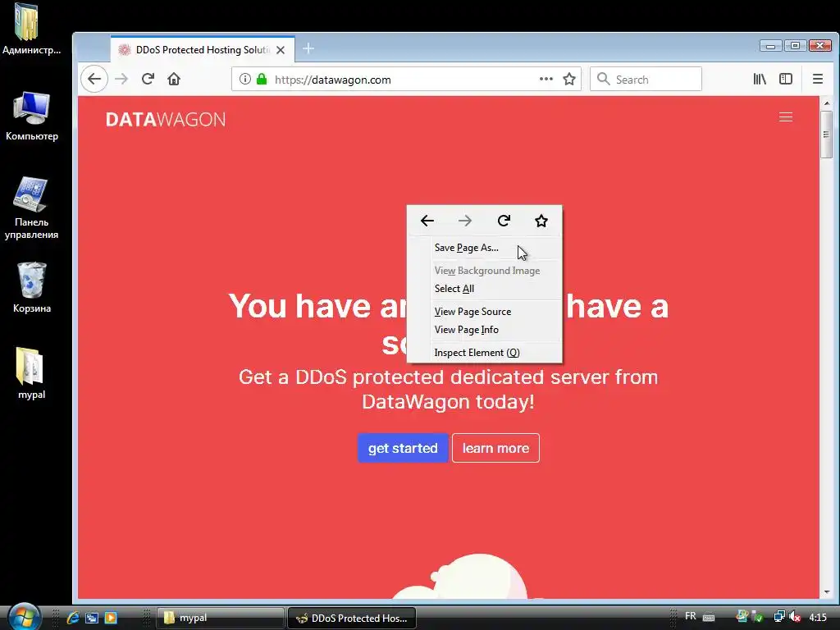Click the DATAWAGON logo link
Viewport: 840px width, 630px height.
coord(166,120)
